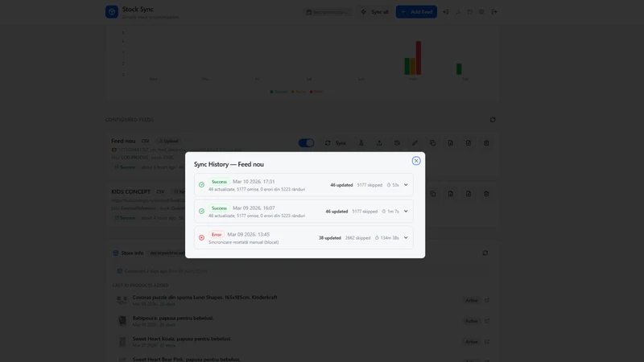Refresh the Store info panel
Image resolution: width=644 pixels, height=362 pixels.
[485, 253]
